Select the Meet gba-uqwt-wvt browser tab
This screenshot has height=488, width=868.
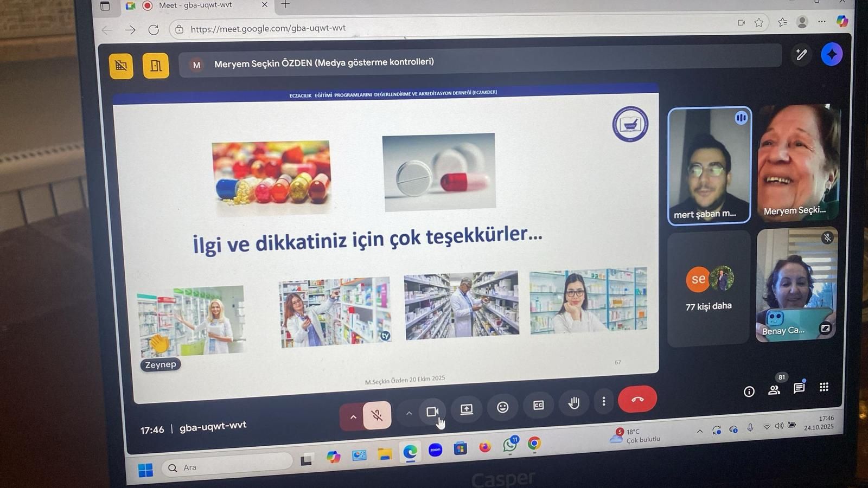coord(195,5)
